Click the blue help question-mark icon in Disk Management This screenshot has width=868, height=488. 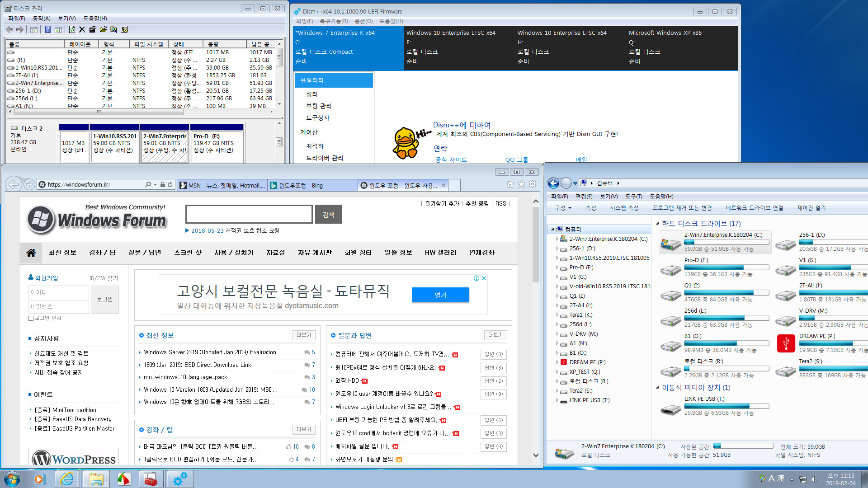click(x=47, y=29)
